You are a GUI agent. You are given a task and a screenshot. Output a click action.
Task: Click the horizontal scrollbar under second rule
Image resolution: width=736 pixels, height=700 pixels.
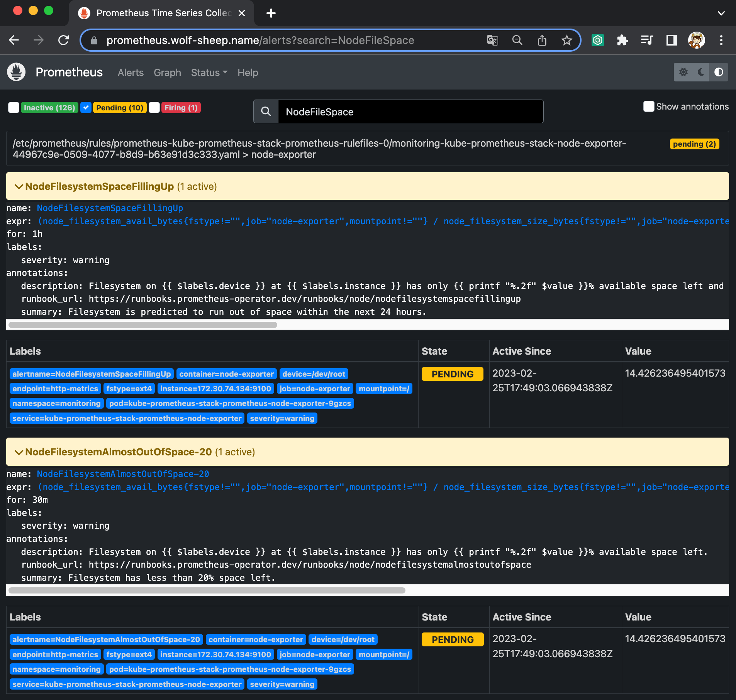point(207,590)
